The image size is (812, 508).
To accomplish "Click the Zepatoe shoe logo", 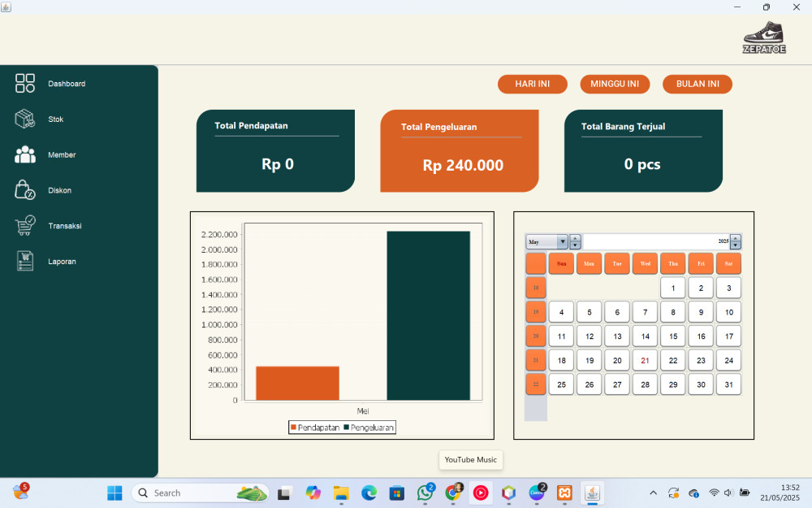I will [x=764, y=37].
